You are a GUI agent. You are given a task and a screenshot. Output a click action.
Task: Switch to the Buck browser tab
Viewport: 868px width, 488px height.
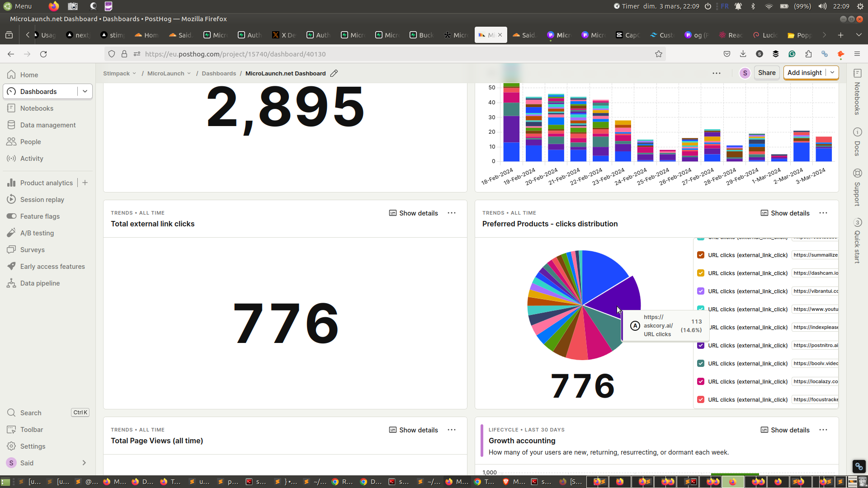coord(421,35)
